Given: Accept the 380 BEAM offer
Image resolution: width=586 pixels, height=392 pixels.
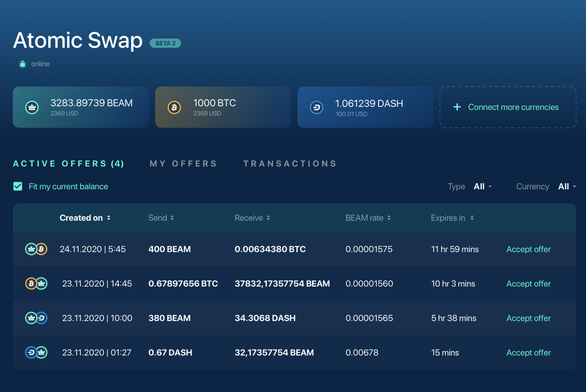Looking at the screenshot, I should tap(529, 318).
